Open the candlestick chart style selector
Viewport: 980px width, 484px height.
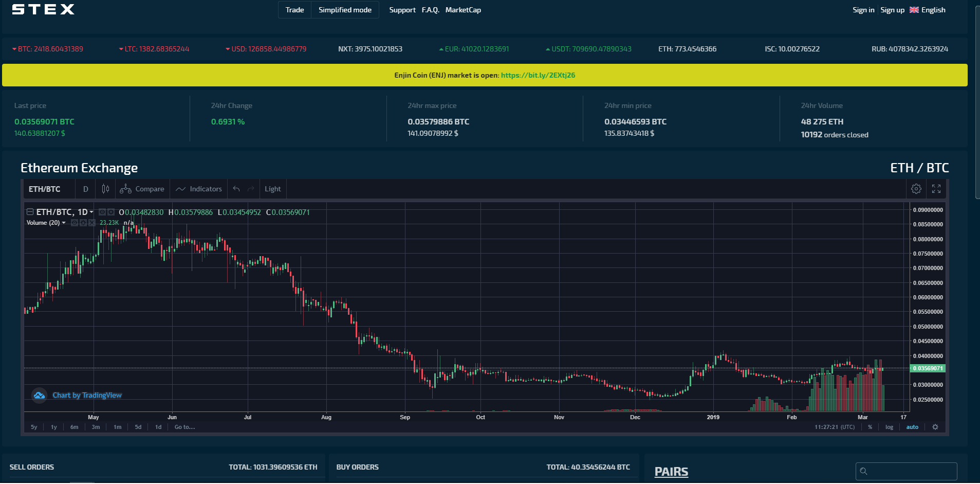pyautogui.click(x=105, y=189)
